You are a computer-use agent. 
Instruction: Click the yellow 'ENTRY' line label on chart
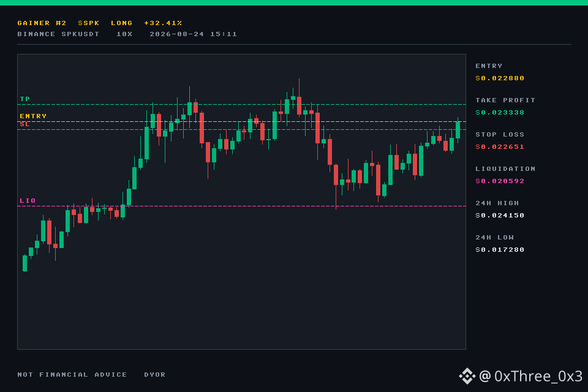[x=33, y=116]
